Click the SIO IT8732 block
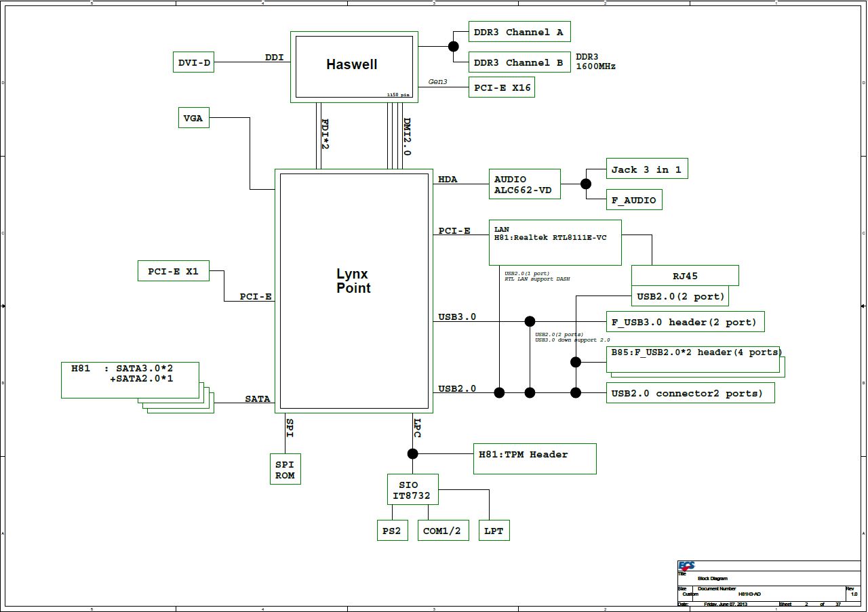The image size is (868, 612). point(413,490)
